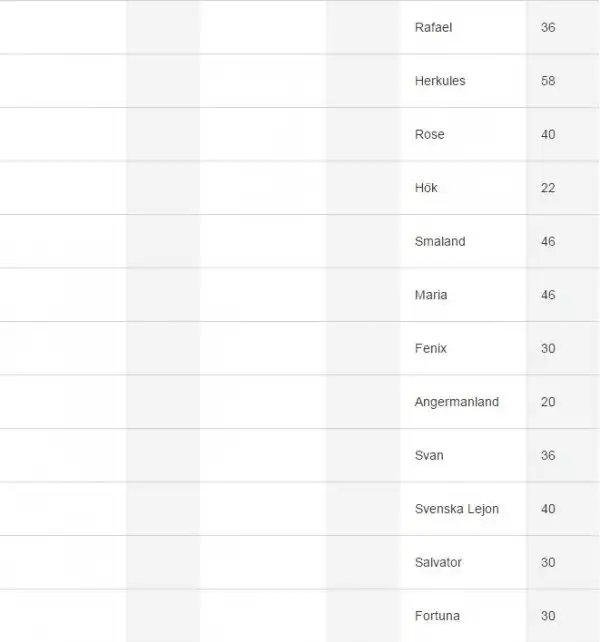This screenshot has width=600, height=642.
Task: Click the number 40 beside Rose
Action: click(548, 134)
